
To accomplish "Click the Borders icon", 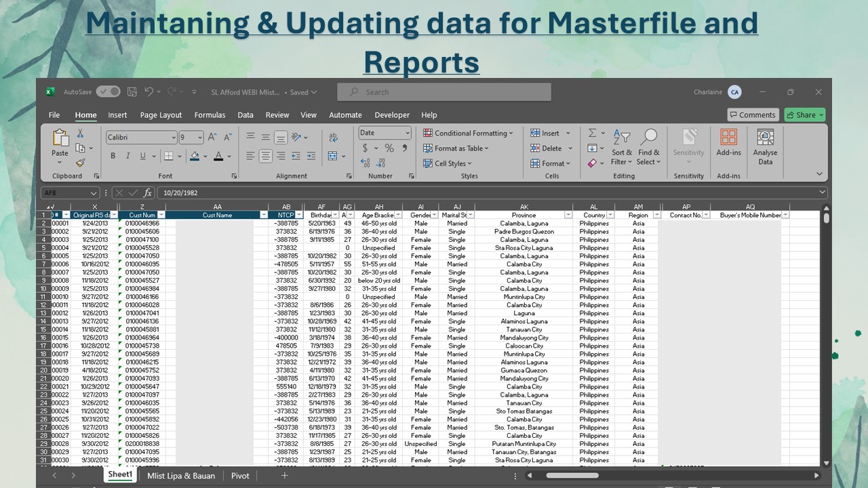I will coord(168,156).
